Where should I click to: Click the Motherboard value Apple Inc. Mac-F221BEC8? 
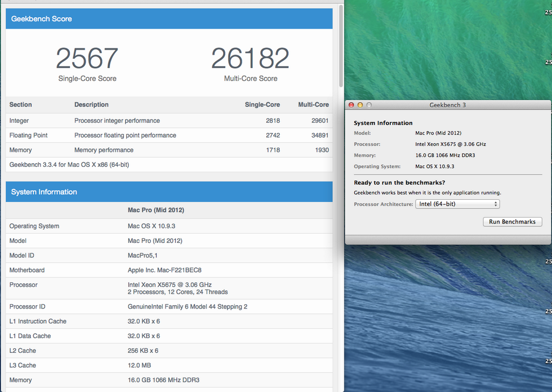click(164, 270)
